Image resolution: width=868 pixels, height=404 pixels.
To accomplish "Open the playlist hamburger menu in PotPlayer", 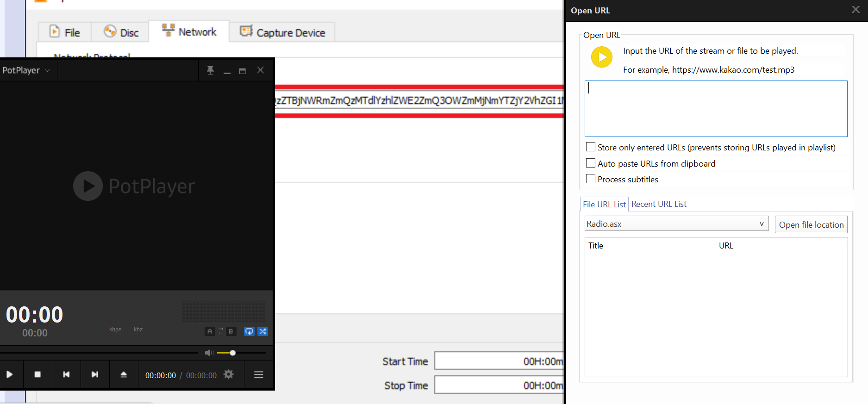I will click(259, 374).
